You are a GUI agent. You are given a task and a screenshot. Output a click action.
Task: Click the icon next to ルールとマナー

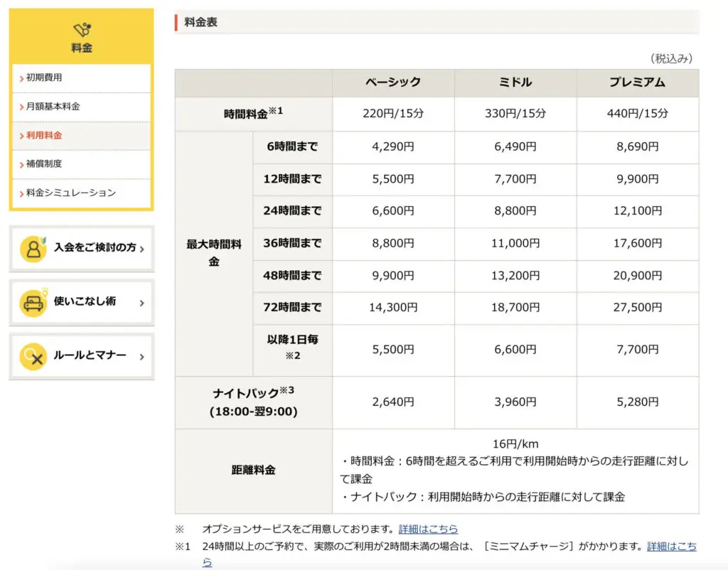[x=33, y=355]
